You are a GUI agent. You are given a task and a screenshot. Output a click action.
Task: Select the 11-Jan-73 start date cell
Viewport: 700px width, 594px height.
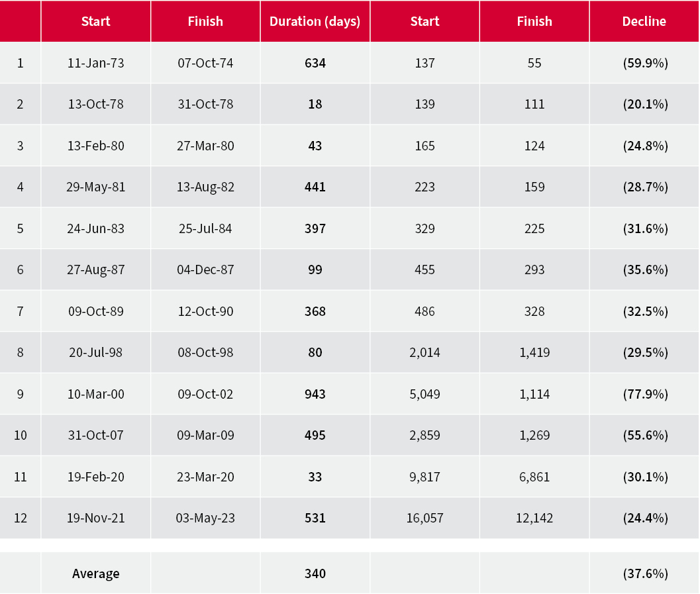(x=95, y=63)
